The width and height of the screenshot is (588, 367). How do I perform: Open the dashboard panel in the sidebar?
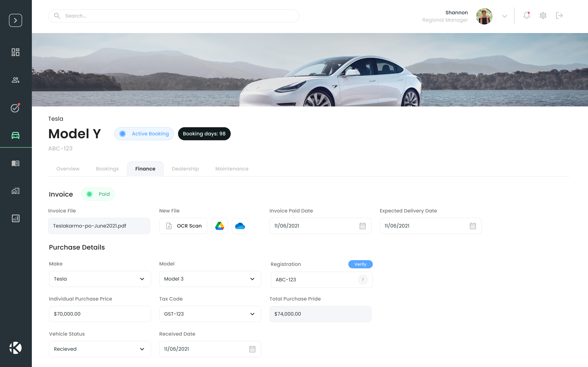[16, 52]
